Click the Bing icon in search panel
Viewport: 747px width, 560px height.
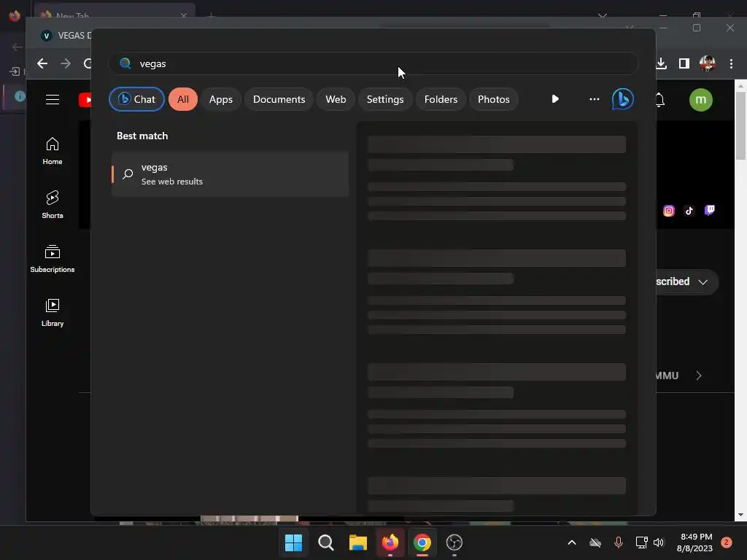pyautogui.click(x=623, y=99)
